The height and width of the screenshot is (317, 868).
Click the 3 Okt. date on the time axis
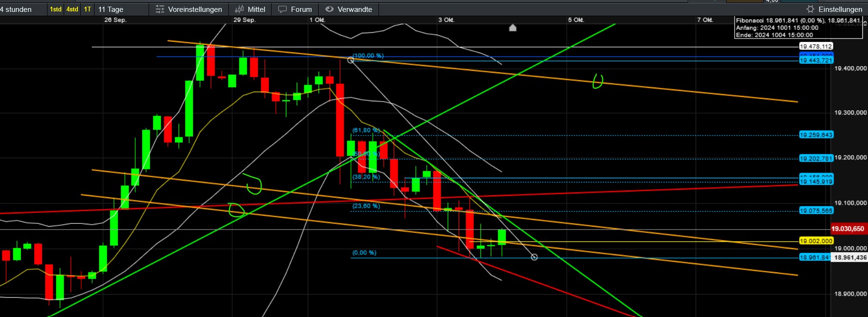click(x=446, y=20)
